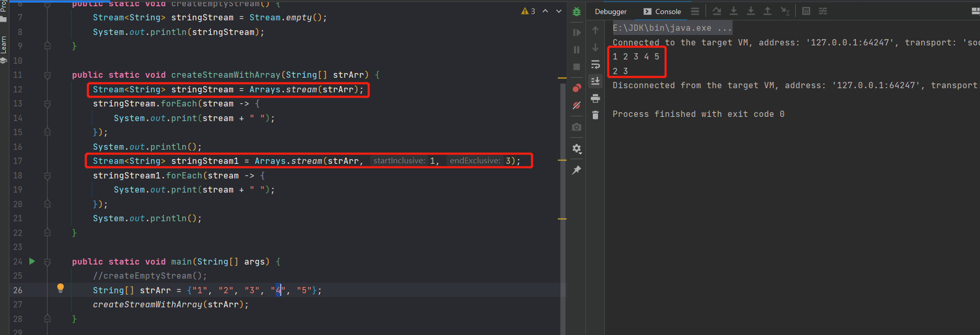The width and height of the screenshot is (980, 335).
Task: Open debugger settings gear dropdown
Action: tap(577, 149)
